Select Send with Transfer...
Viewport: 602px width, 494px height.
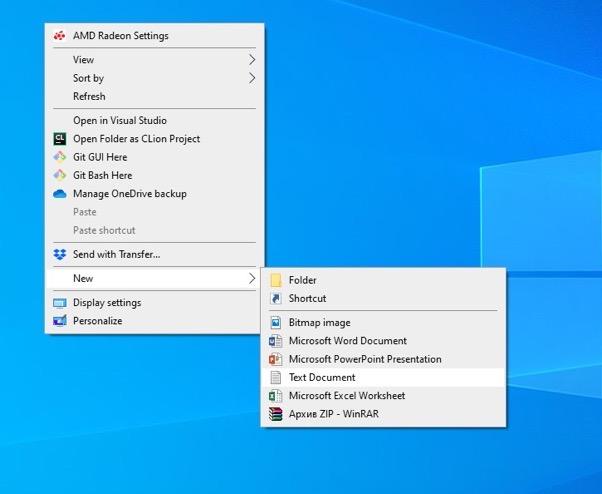click(x=155, y=254)
